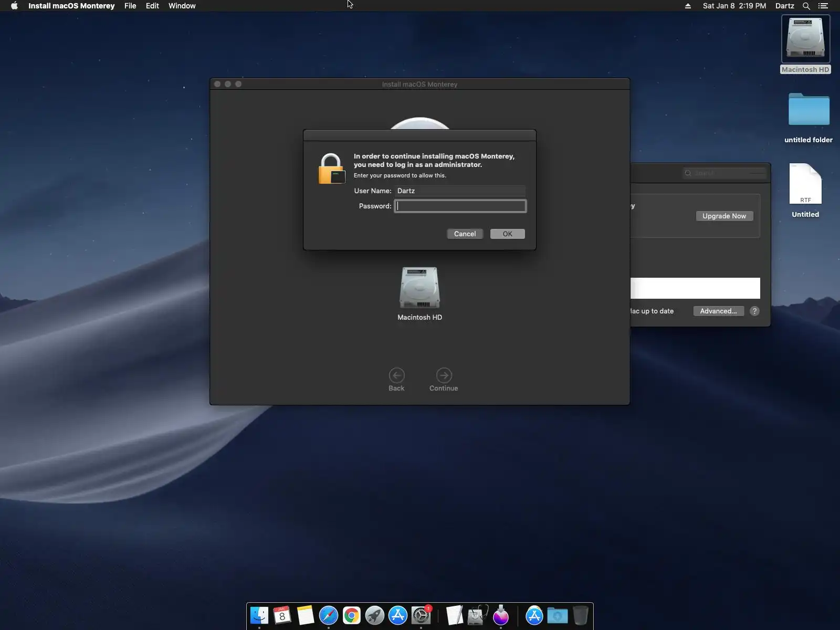The width and height of the screenshot is (840, 630).
Task: Open the Window menu
Action: 182,6
